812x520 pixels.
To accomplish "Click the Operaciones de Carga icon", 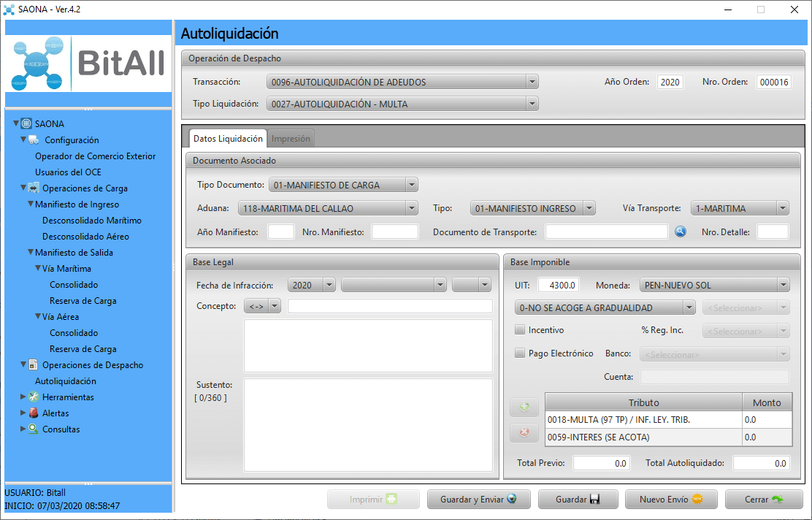I will coord(34,188).
